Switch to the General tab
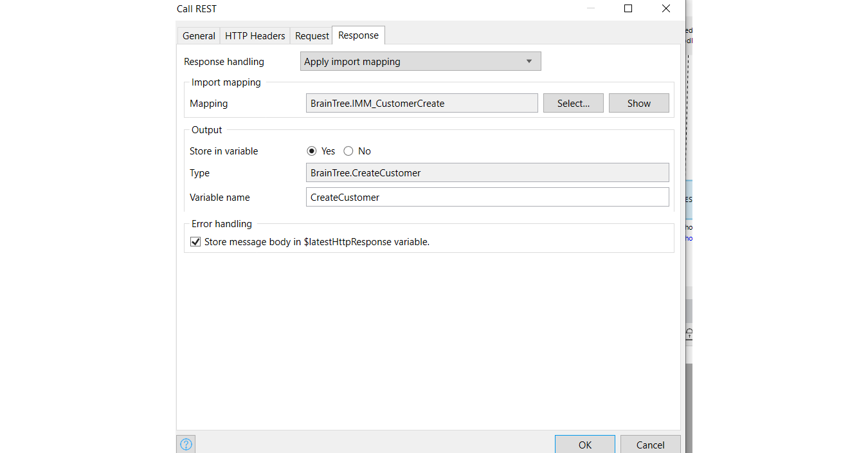This screenshot has width=868, height=453. pyautogui.click(x=198, y=35)
